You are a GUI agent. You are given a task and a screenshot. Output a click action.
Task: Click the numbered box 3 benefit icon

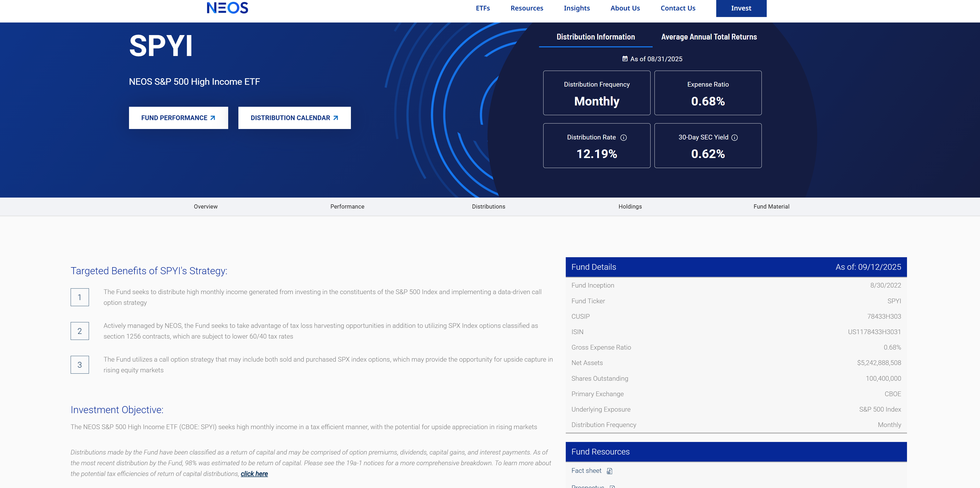click(x=80, y=365)
